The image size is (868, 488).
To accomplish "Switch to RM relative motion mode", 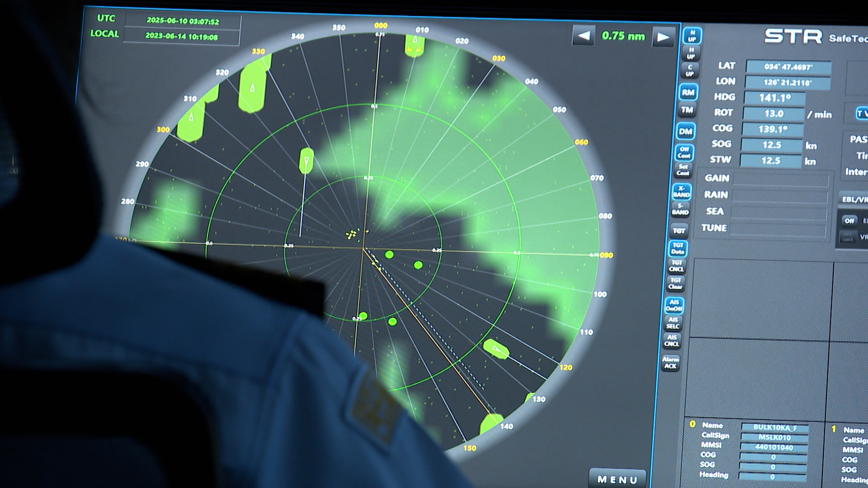I will (x=688, y=93).
